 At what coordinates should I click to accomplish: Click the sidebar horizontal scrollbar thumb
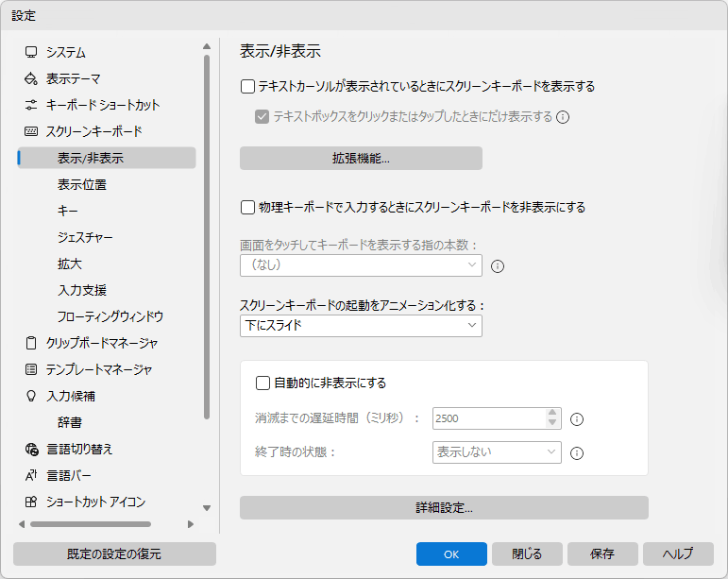coord(91,524)
